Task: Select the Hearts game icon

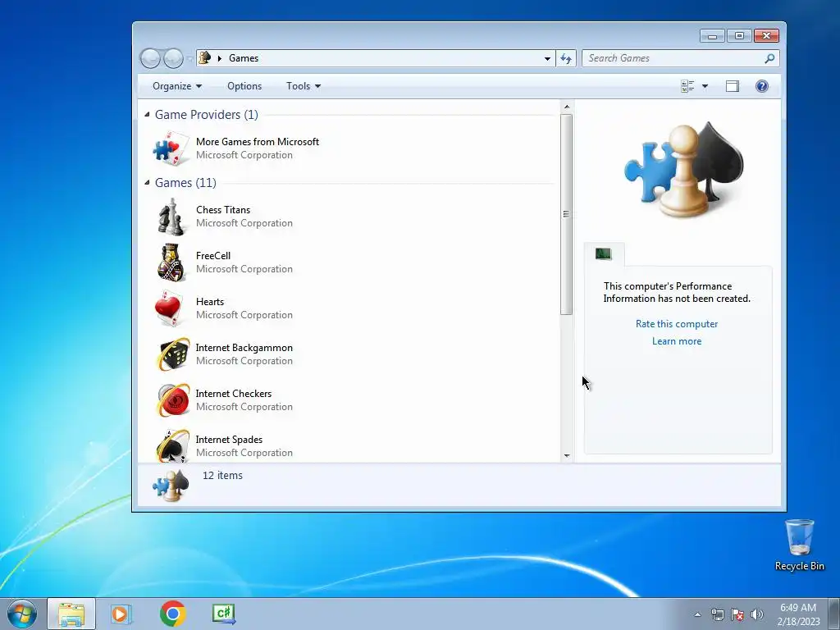Action: [171, 308]
